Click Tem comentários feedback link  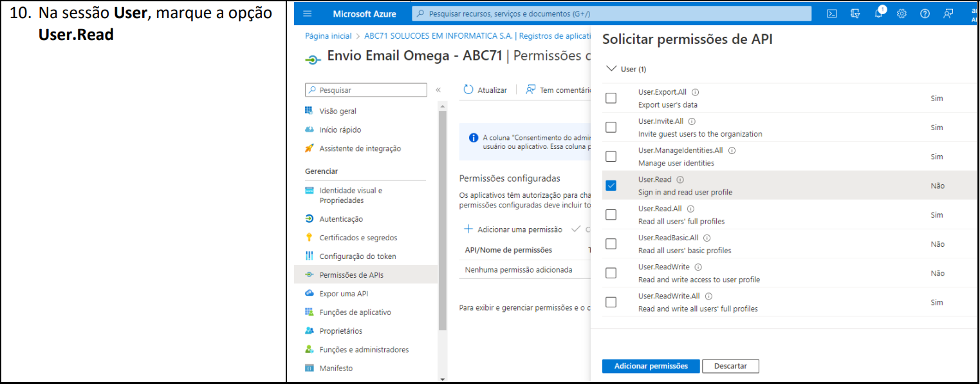click(559, 90)
